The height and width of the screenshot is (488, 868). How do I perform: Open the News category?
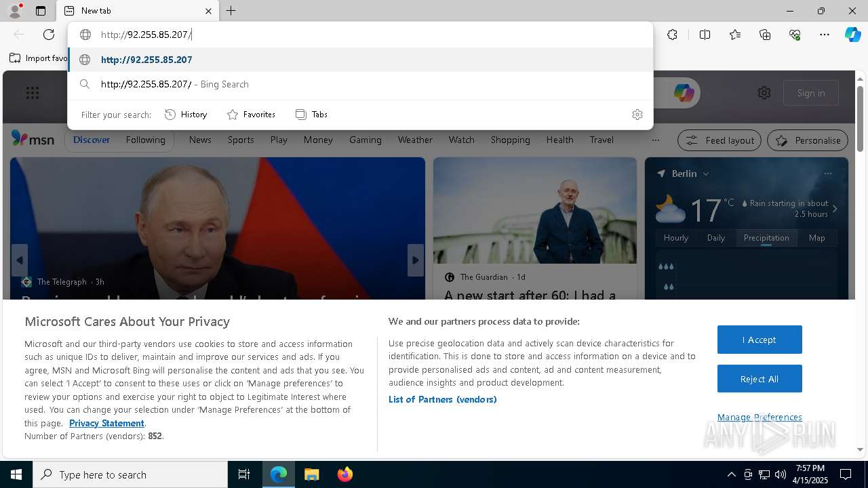tap(200, 140)
